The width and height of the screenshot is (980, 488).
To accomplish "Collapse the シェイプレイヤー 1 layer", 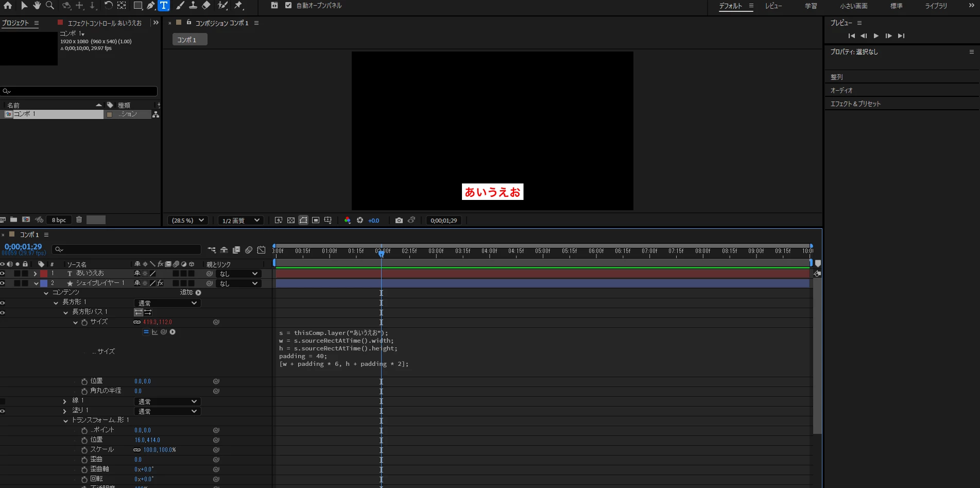I will point(36,283).
